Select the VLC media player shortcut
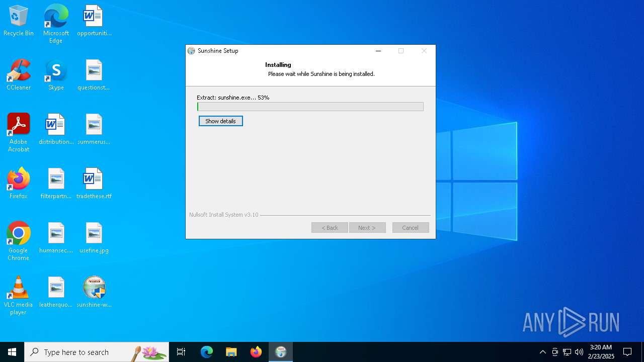This screenshot has width=644, height=362. pyautogui.click(x=18, y=296)
